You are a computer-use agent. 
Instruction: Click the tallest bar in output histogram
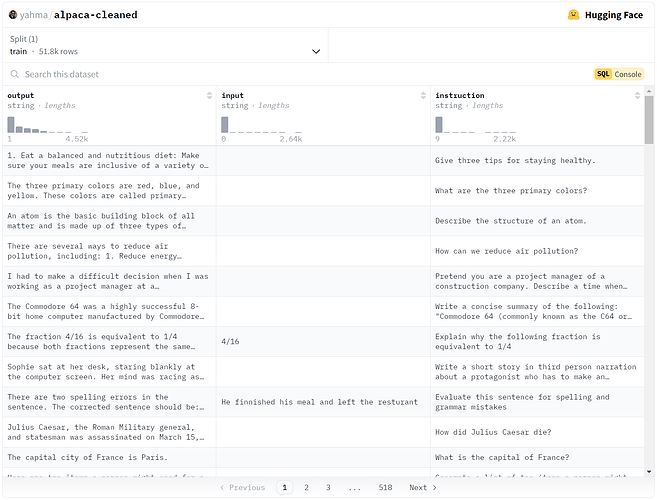coord(11,125)
